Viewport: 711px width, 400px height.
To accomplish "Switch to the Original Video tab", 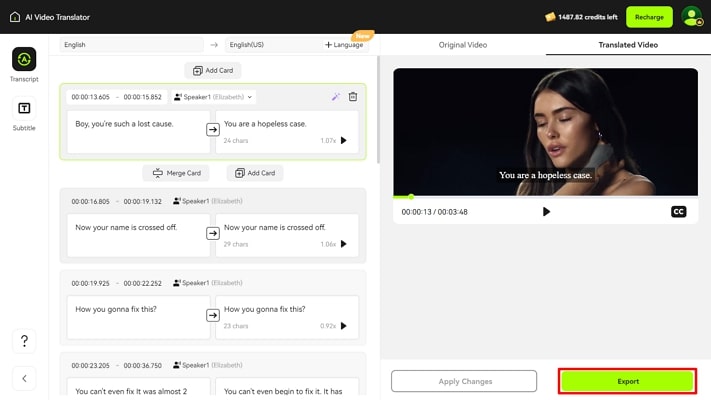I will click(463, 45).
